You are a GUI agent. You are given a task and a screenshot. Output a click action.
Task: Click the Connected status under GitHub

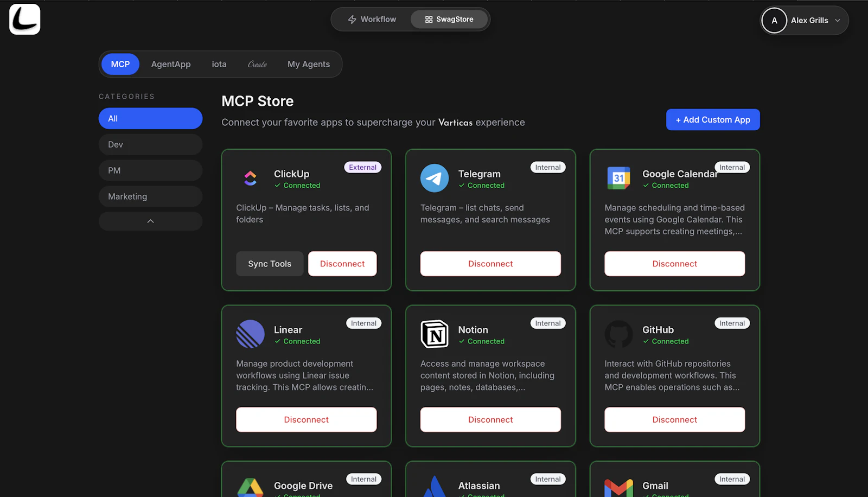(x=666, y=341)
